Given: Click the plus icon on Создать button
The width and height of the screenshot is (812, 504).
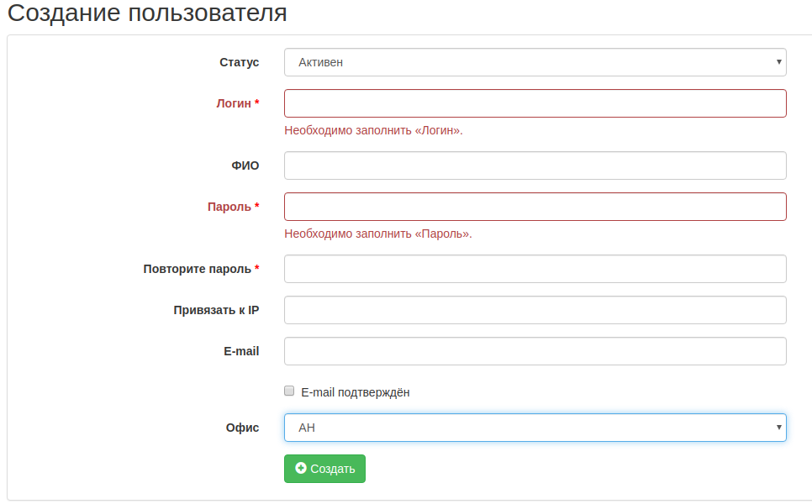Looking at the screenshot, I should [303, 469].
